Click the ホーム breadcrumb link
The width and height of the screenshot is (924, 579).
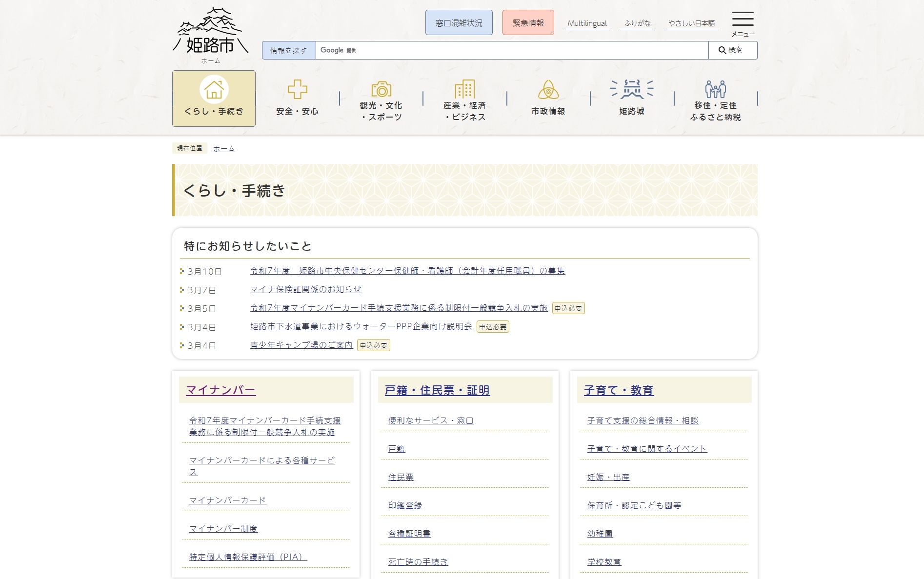[223, 148]
